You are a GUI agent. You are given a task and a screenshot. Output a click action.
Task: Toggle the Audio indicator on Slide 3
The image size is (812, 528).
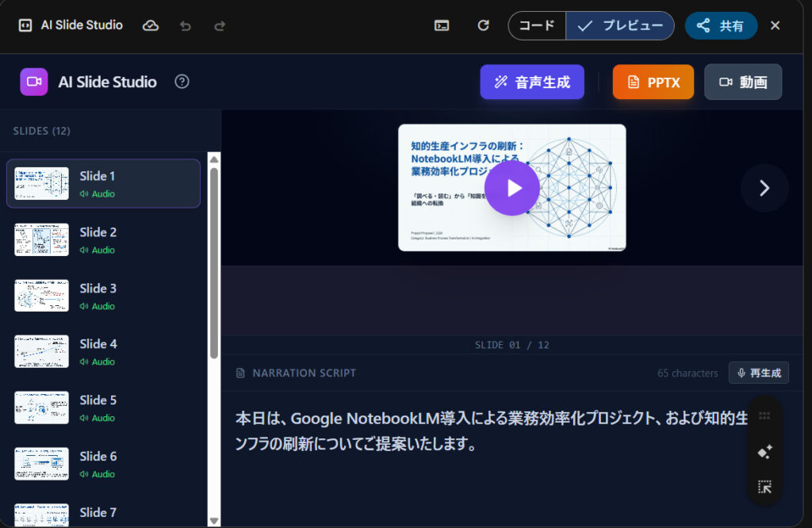(97, 306)
